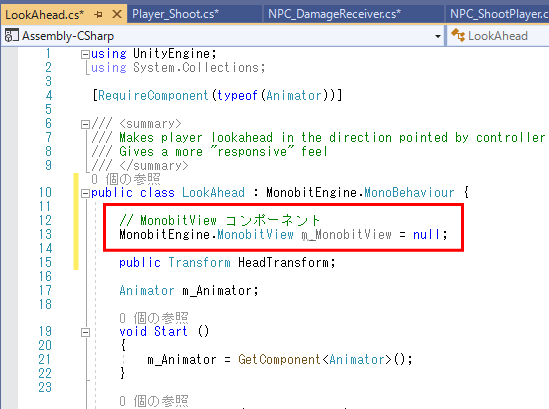Close the LookAhead.cs tab
This screenshot has width=549, height=409.
[117, 14]
